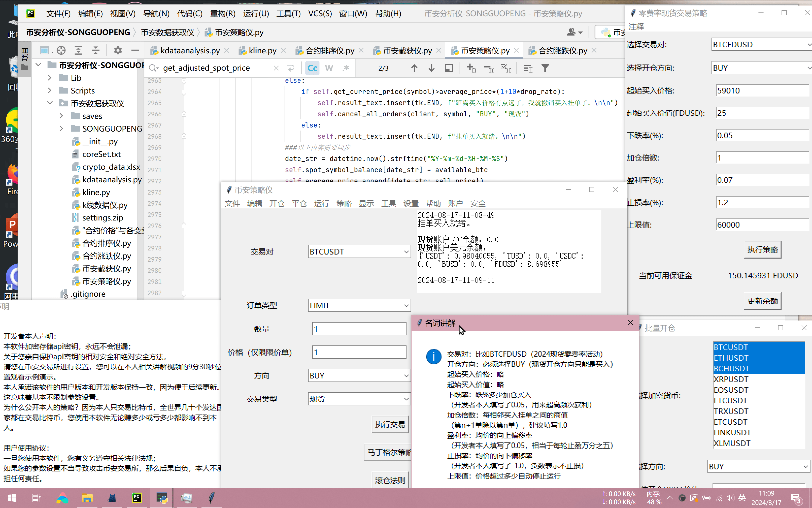Viewport: 812px width, 508px height.
Task: Click 滚仓法则 button
Action: point(390,480)
